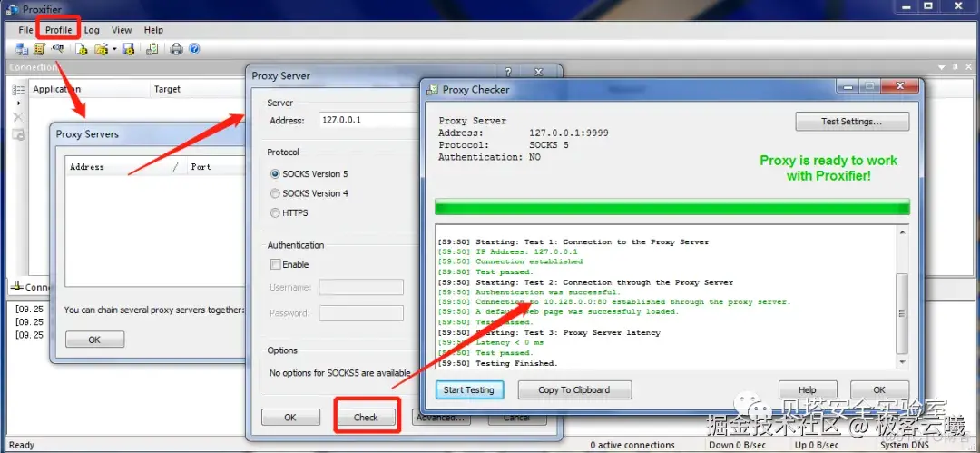Click Proxy Checker log scrollbar down arrow

pos(902,361)
